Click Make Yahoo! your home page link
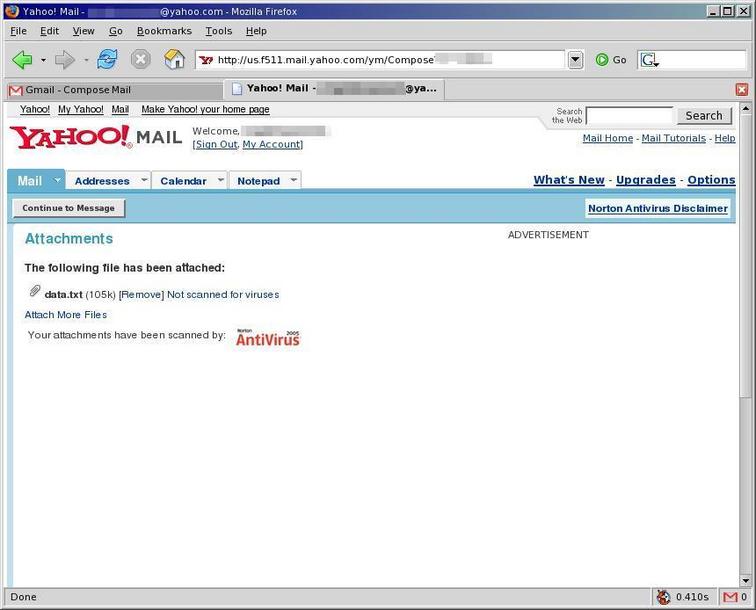This screenshot has height=610, width=756. (x=205, y=109)
